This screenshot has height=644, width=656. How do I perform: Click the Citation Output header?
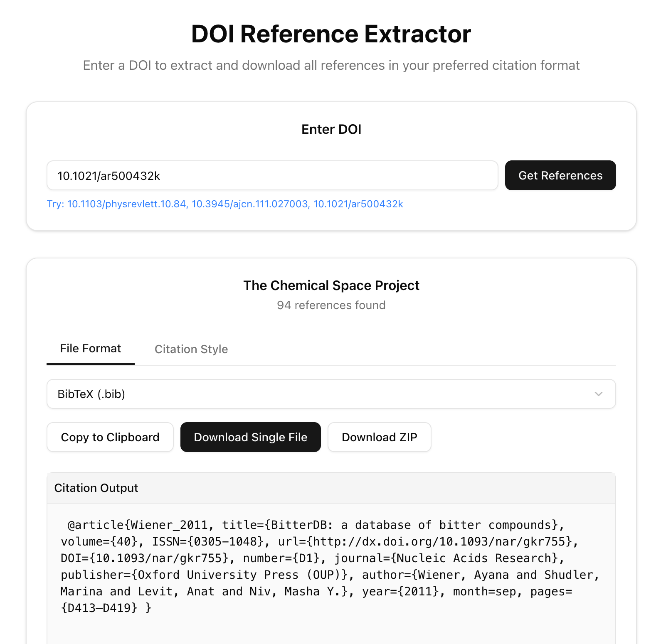96,488
